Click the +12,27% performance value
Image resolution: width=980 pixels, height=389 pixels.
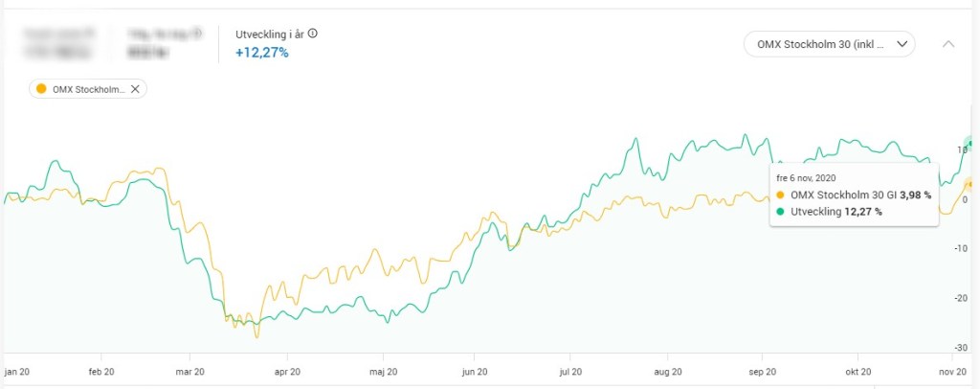[261, 53]
